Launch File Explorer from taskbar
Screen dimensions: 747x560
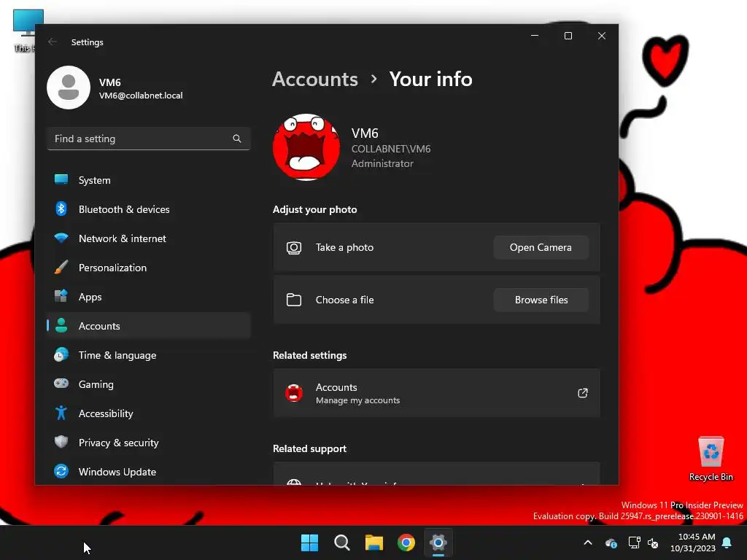coord(374,542)
